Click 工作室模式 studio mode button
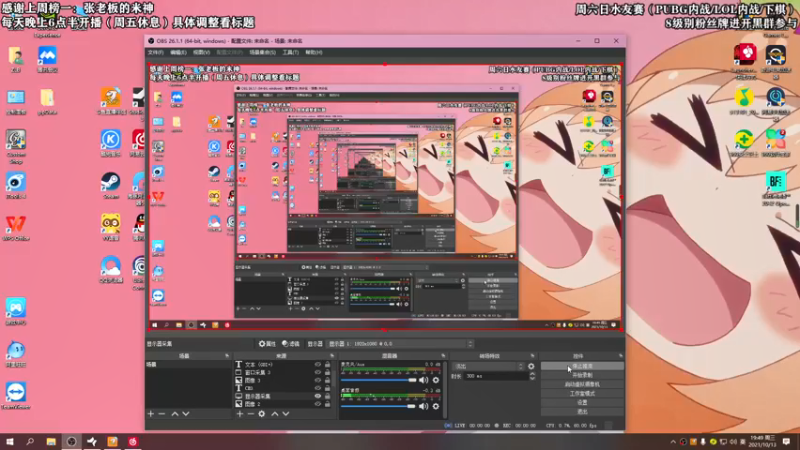The height and width of the screenshot is (450, 800). tap(582, 393)
